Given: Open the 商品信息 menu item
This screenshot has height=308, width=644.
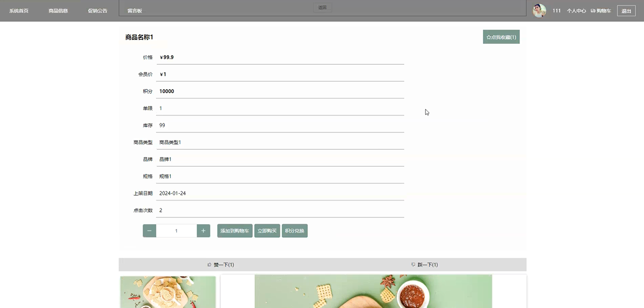Looking at the screenshot, I should 58,11.
